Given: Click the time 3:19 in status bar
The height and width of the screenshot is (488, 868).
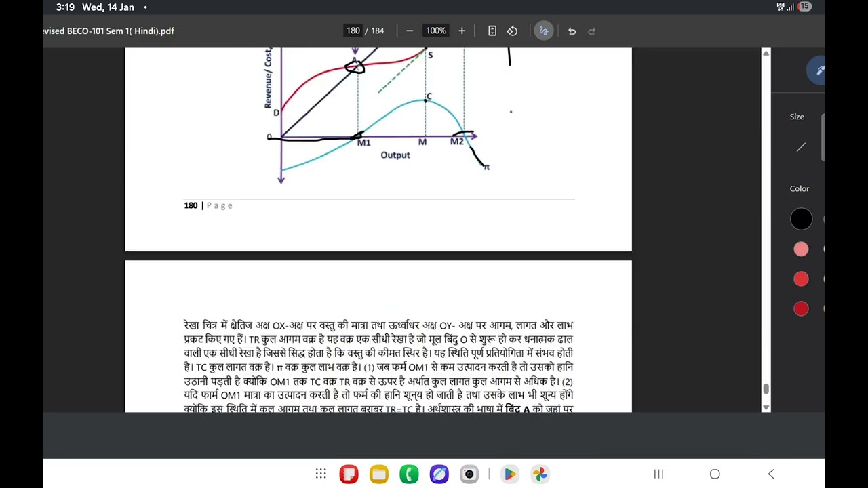Looking at the screenshot, I should point(65,7).
